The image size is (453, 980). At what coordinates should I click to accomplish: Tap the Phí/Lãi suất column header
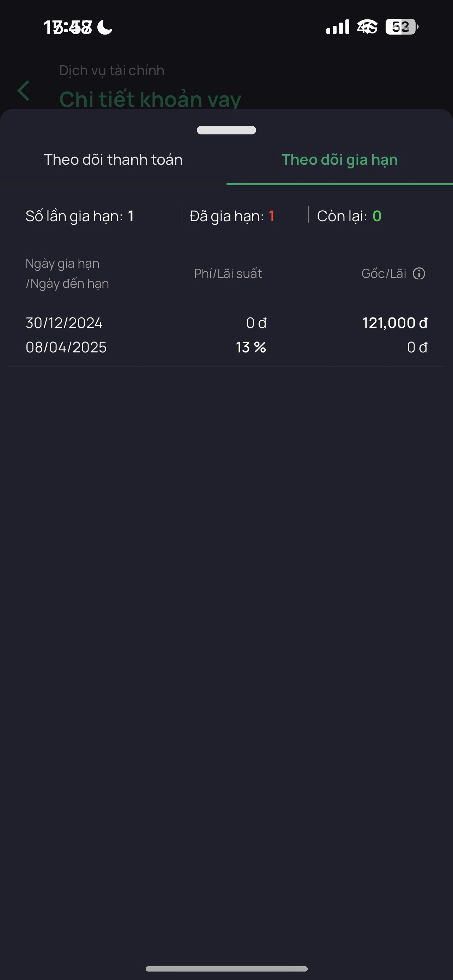coord(228,273)
